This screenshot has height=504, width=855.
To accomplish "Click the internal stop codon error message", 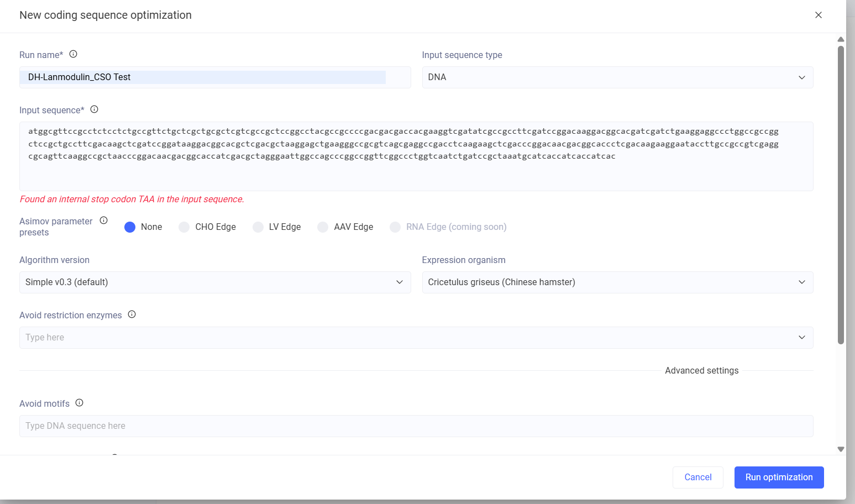I will pos(132,200).
